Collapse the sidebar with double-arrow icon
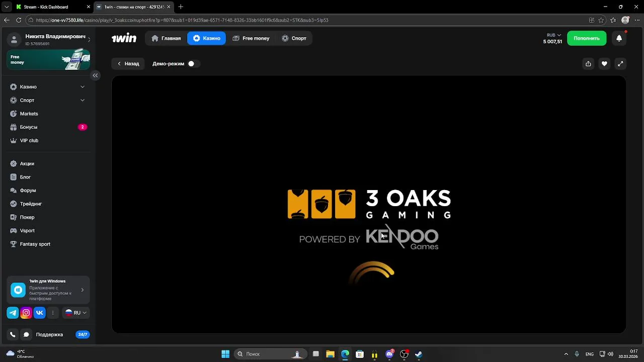Image resolution: width=644 pixels, height=362 pixels. pos(95,75)
